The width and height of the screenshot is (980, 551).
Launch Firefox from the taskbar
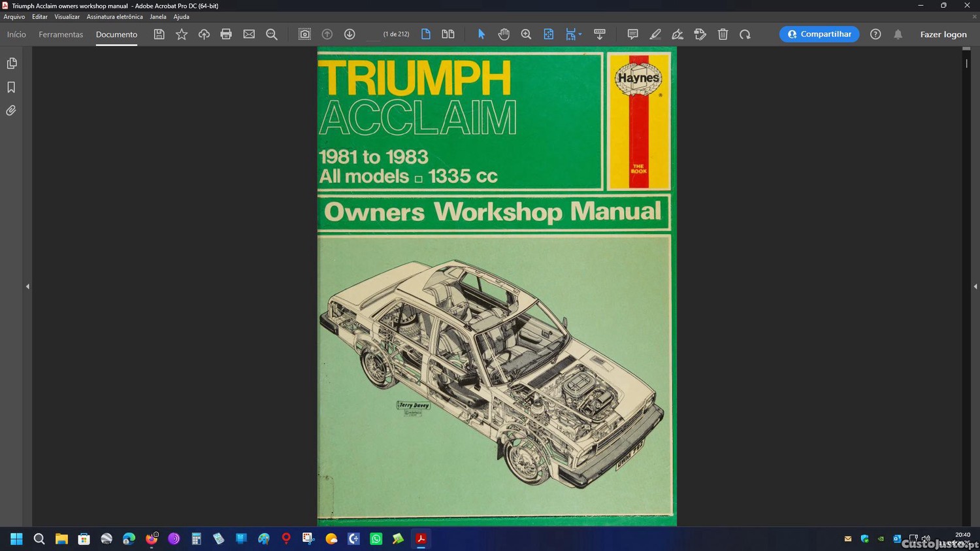[152, 539]
